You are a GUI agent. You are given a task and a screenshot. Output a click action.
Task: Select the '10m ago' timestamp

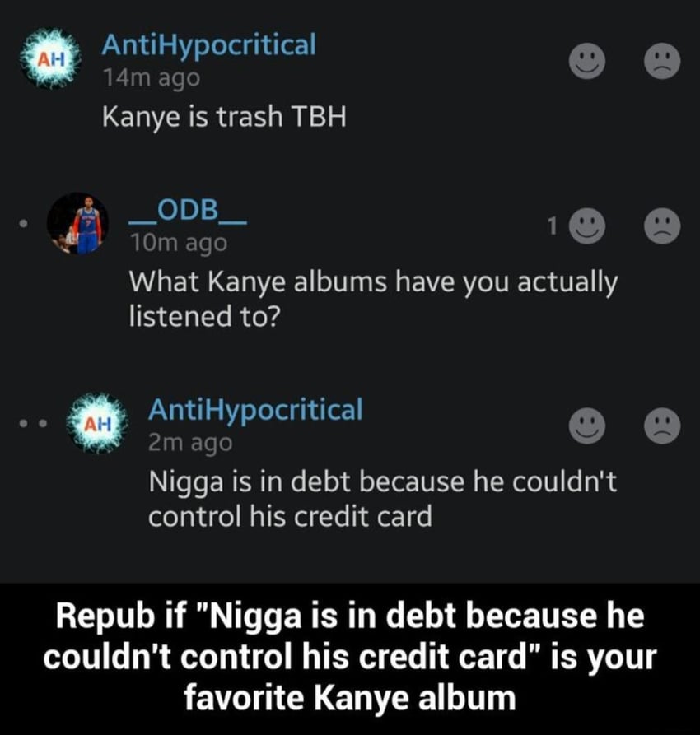[178, 243]
